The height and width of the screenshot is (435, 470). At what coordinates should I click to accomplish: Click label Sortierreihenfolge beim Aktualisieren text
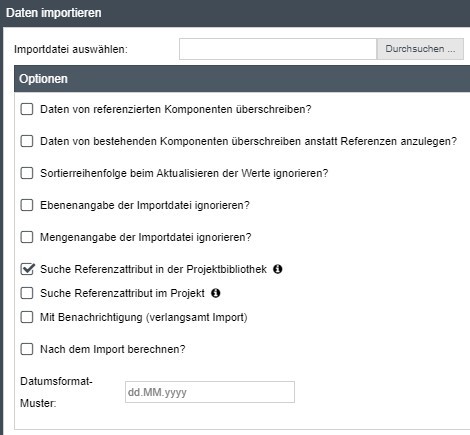pyautogui.click(x=184, y=173)
